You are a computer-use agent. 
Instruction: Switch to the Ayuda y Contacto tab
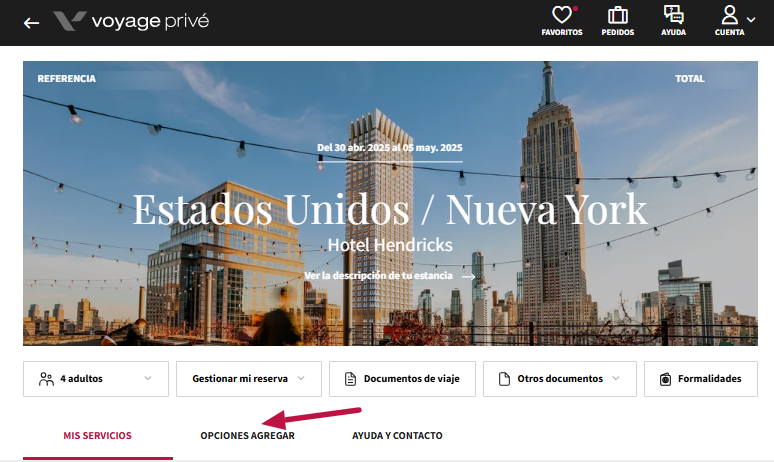(x=397, y=436)
